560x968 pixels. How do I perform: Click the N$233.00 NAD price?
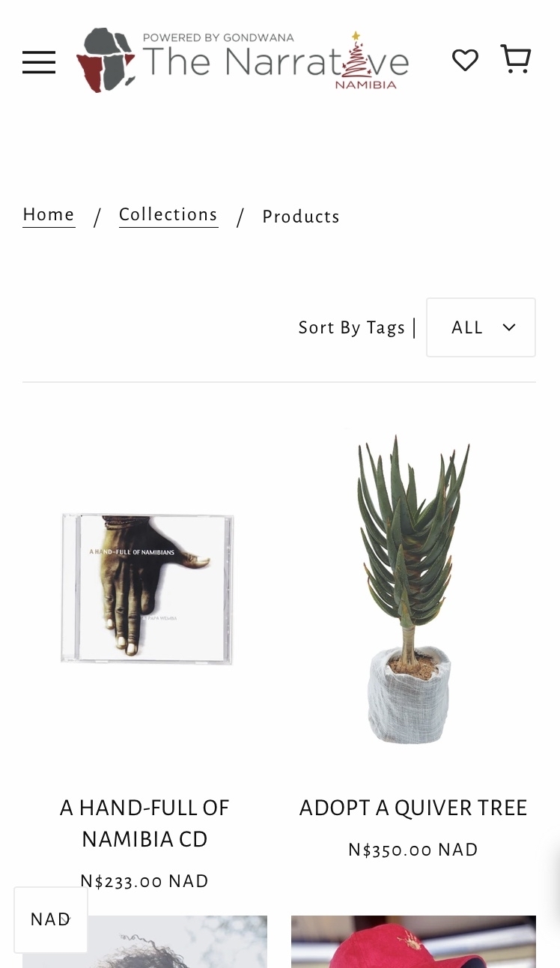tap(144, 881)
